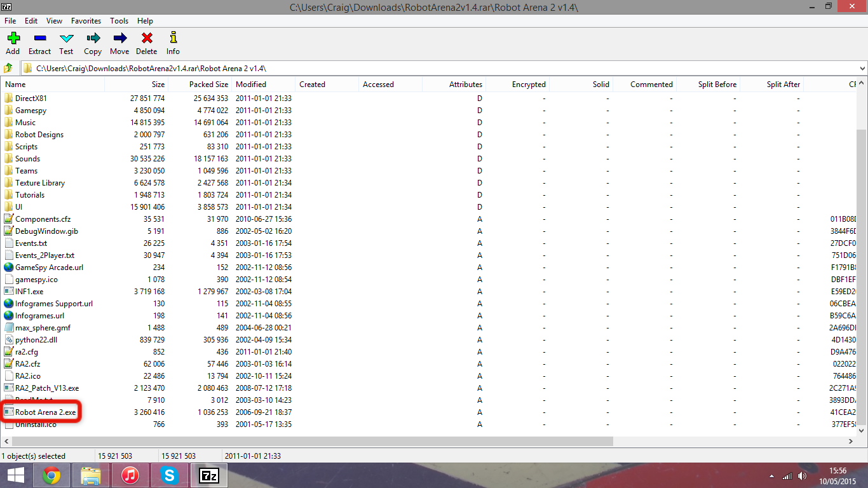Select the Music folder icon

[x=8, y=123]
